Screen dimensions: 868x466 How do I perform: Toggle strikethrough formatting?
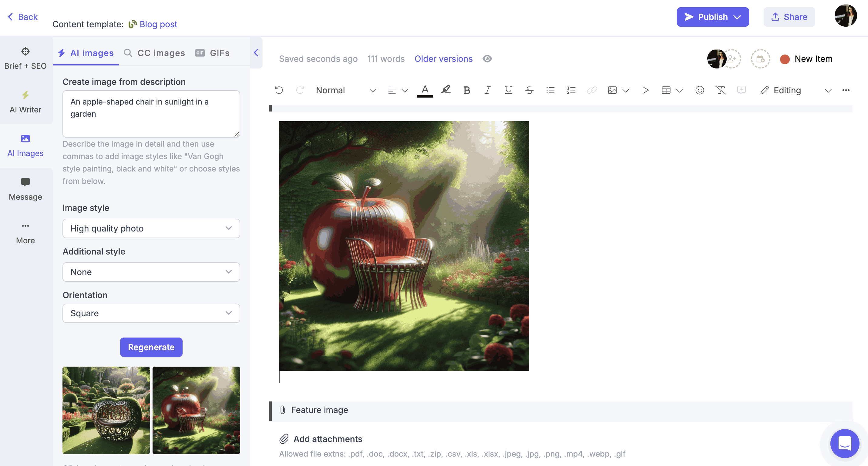(x=529, y=90)
